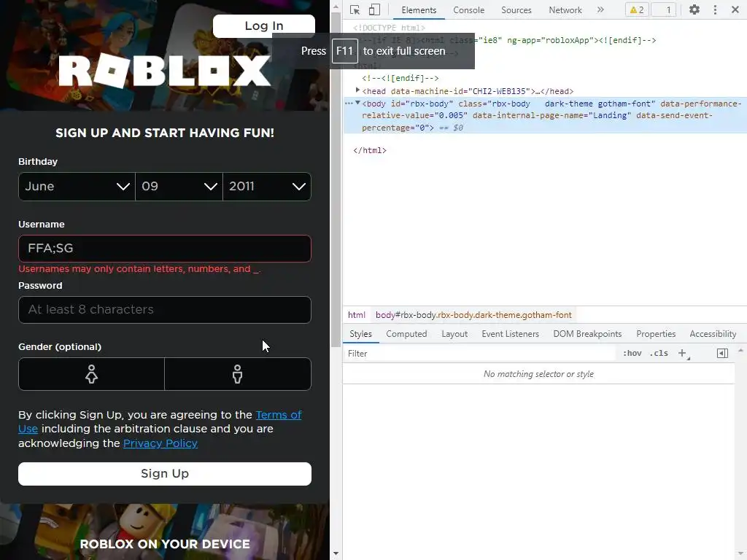747x560 pixels.
Task: Switch to the Network tab
Action: tap(565, 10)
